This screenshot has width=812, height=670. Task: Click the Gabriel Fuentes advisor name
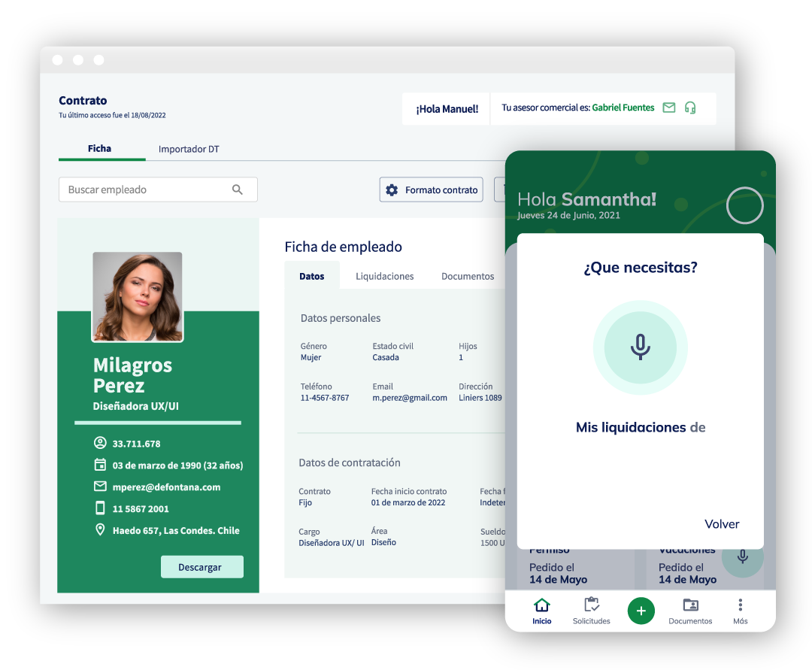tap(621, 108)
